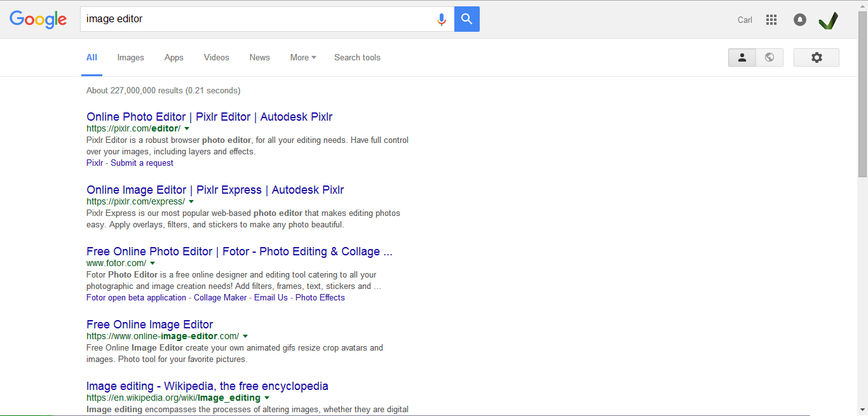868x416 pixels.
Task: Switch to Images tab
Action: 130,57
